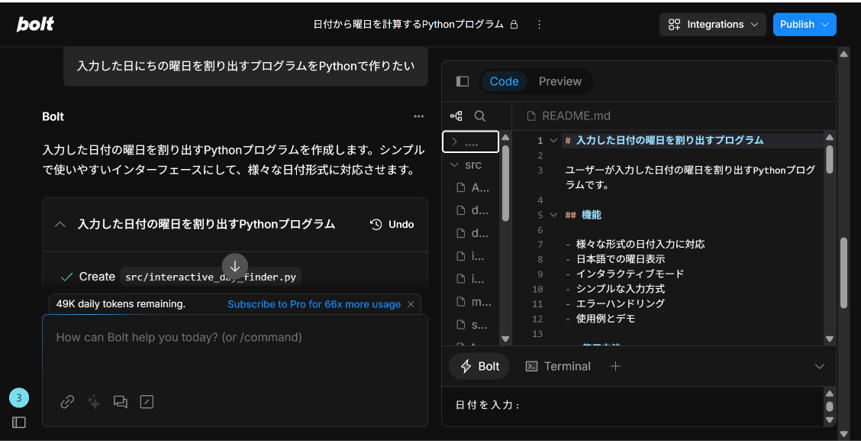Screen dimensions: 861x441
Task: Switch to the Preview tab
Action: click(x=560, y=82)
